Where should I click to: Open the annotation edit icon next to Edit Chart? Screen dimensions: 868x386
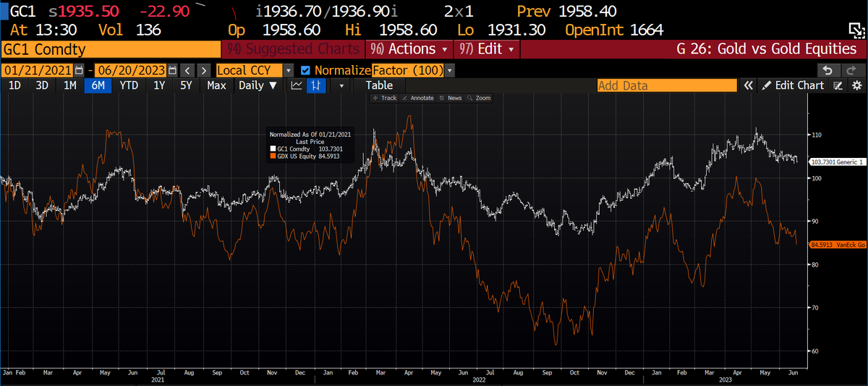click(x=838, y=85)
